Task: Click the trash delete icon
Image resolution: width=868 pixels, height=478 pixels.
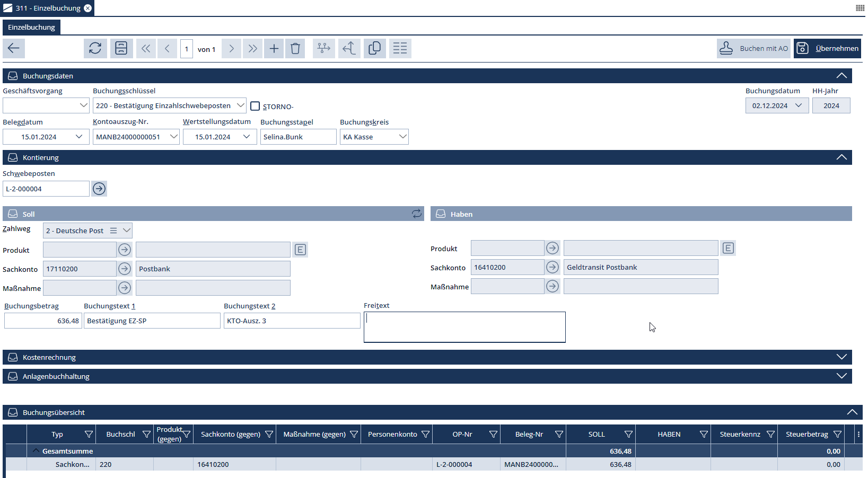Action: pyautogui.click(x=295, y=49)
